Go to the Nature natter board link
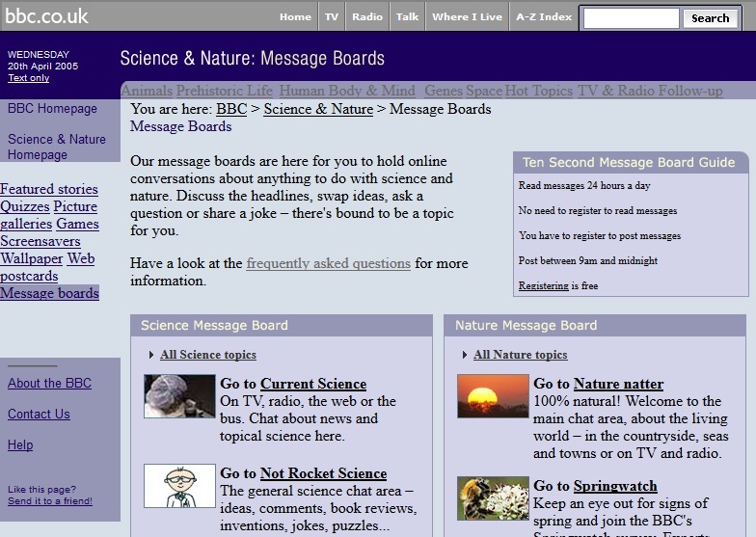This screenshot has height=537, width=756. [x=619, y=384]
